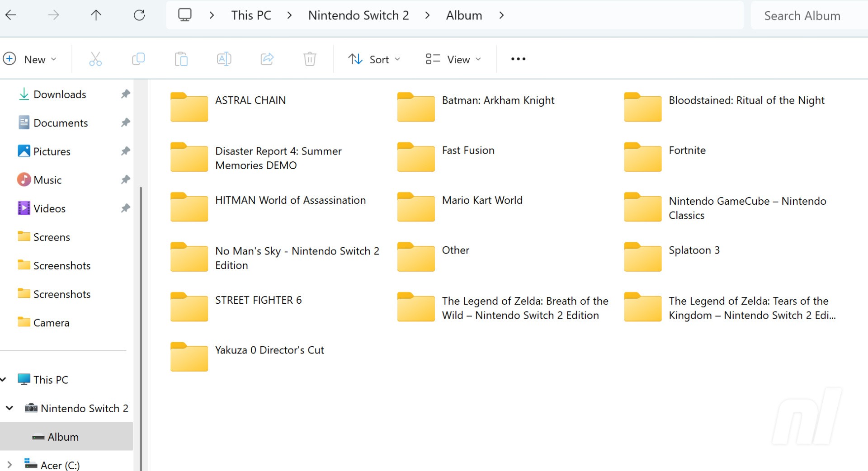Select Nintendo Switch 2 in navigation tree

(84, 408)
